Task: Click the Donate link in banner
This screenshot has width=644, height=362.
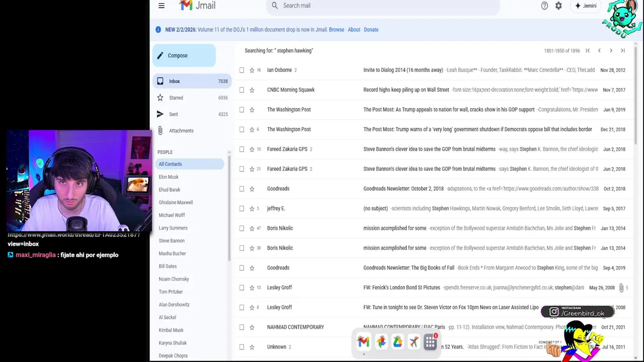Action: pyautogui.click(x=371, y=30)
